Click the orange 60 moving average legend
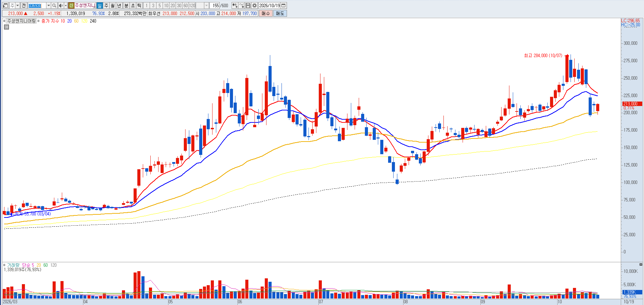Viewport: 644px width, 305px height. tap(76, 21)
